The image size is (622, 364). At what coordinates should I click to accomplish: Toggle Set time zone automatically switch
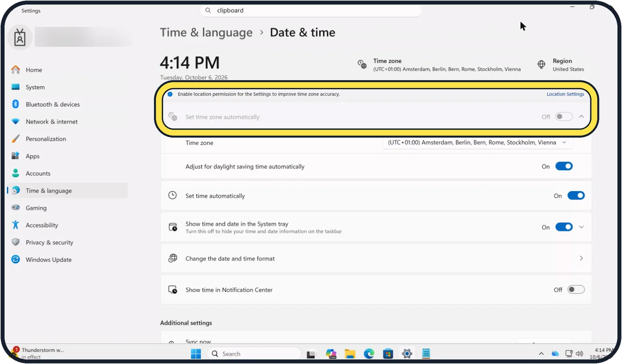564,117
